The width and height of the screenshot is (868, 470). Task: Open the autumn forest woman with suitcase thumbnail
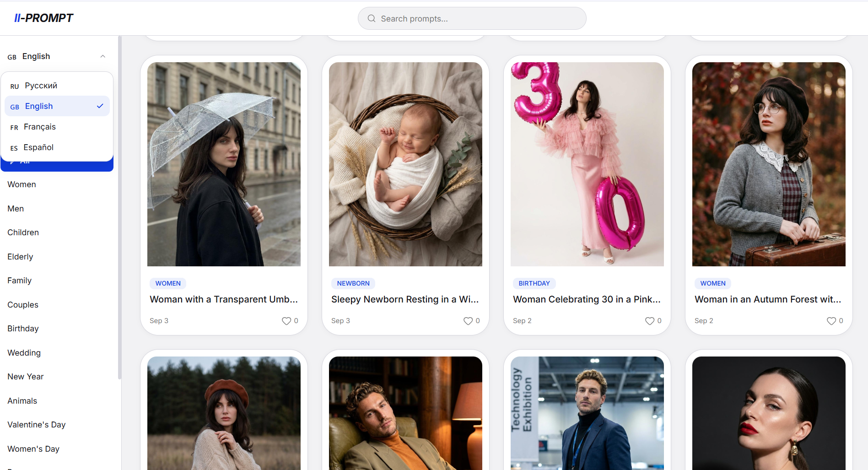(769, 164)
